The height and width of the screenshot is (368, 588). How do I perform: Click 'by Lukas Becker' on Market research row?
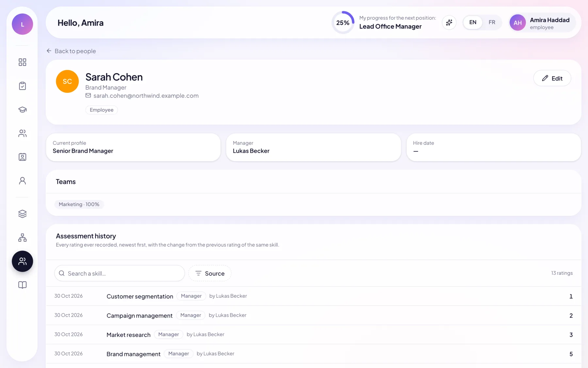pos(205,334)
